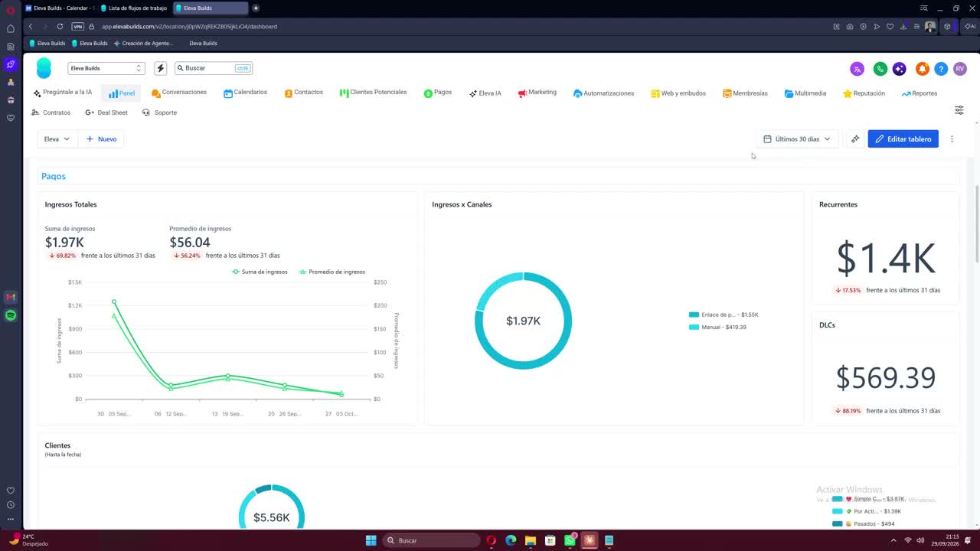980x551 pixels.
Task: Click the Eleva Builds logo
Action: click(x=44, y=68)
